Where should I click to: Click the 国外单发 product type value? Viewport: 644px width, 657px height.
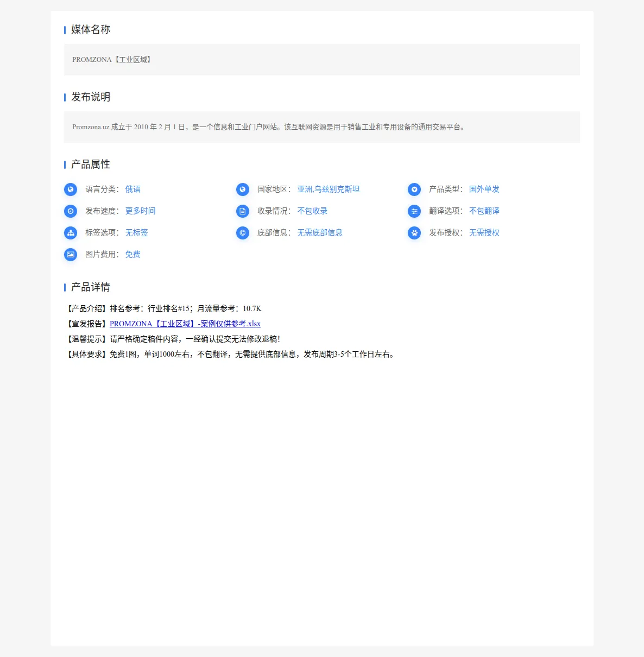(484, 189)
